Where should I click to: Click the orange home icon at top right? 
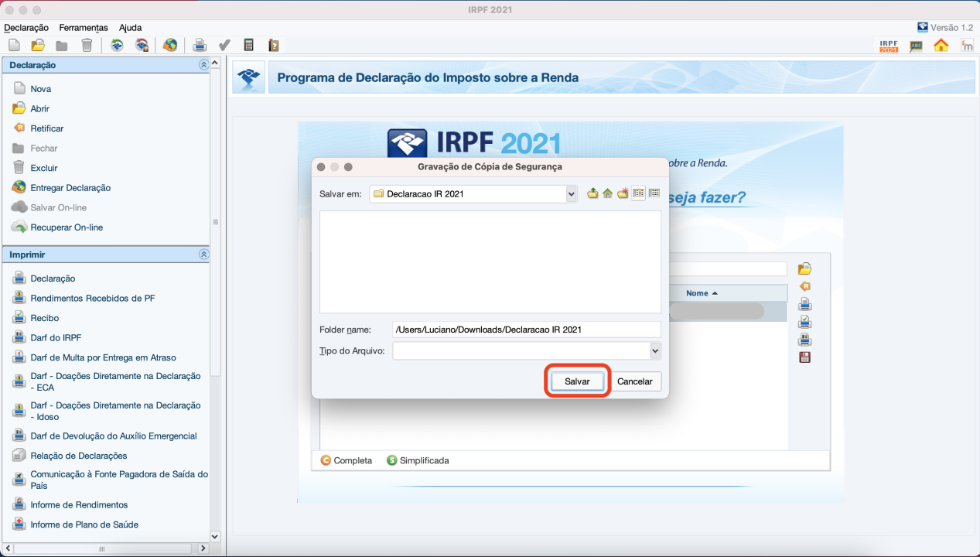tap(941, 46)
